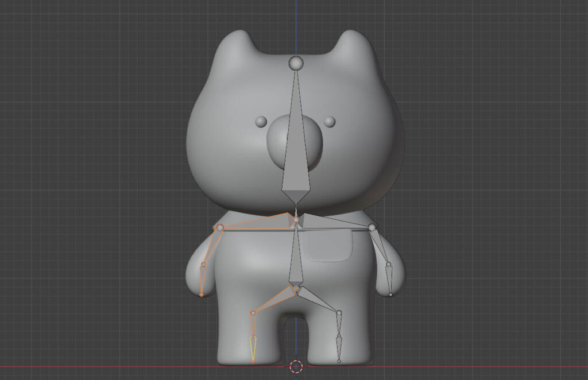Select the yellow-outlined active foot bone
588x380 pixels.
pyautogui.click(x=253, y=349)
